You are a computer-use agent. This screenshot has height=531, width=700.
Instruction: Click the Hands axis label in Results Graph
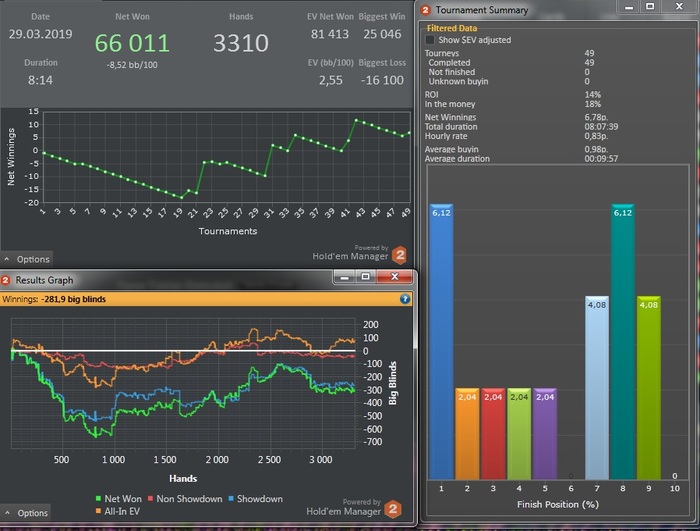coord(183,479)
